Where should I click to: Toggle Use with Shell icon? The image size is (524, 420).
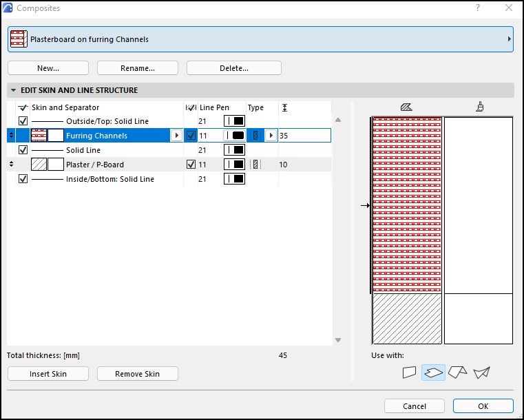click(x=482, y=372)
